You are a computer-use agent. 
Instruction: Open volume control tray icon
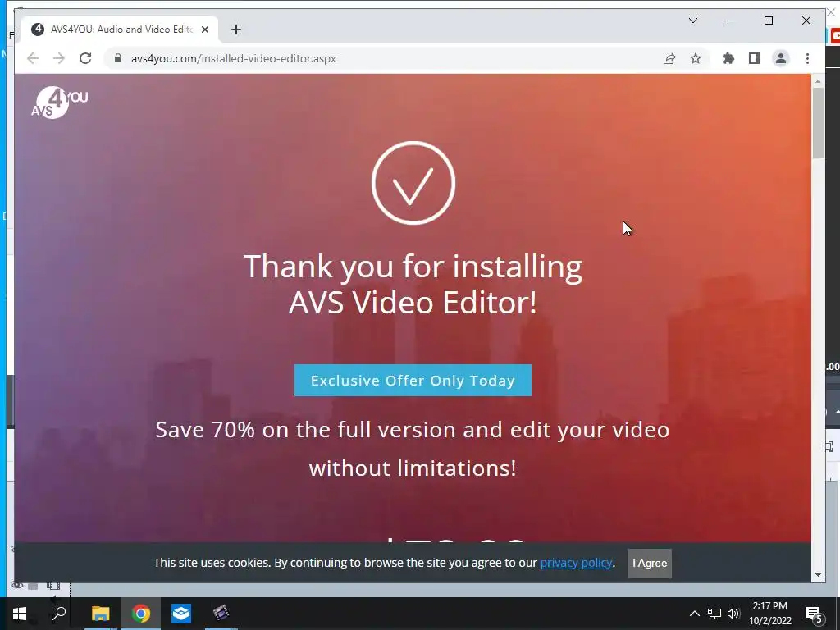[x=733, y=614]
